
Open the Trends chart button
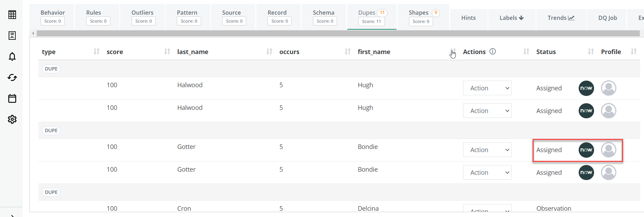coord(561,18)
